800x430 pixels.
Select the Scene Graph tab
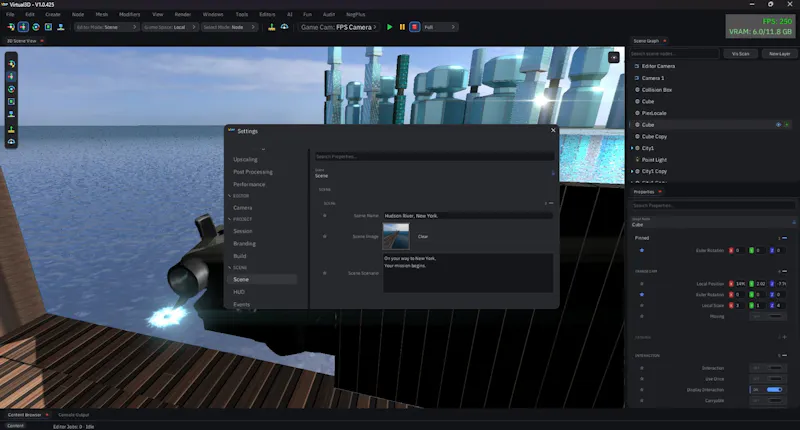point(646,41)
